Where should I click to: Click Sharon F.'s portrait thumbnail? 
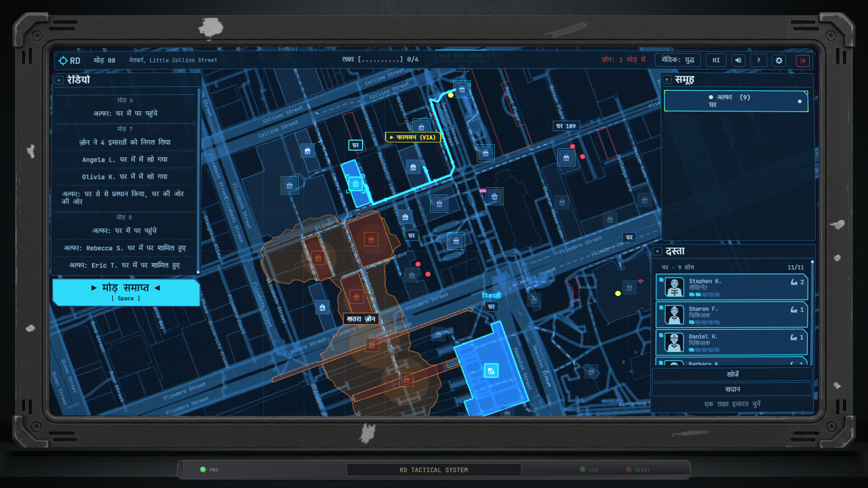coord(675,315)
